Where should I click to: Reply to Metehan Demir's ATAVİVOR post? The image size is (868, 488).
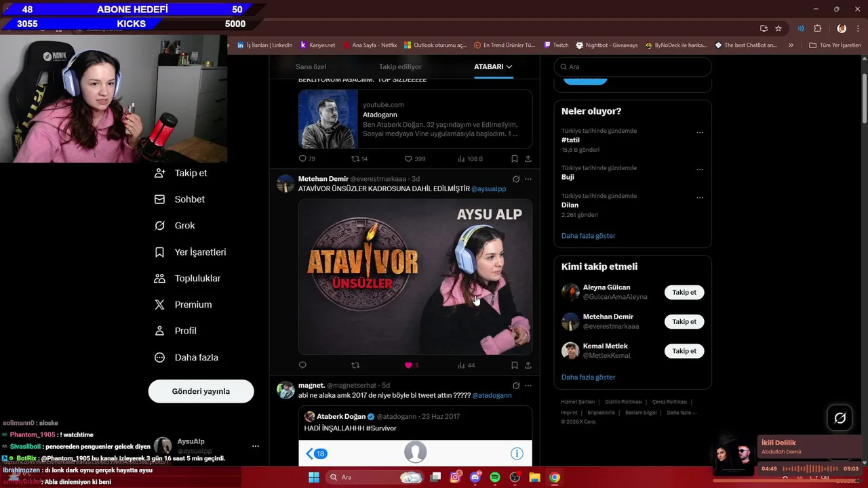[302, 365]
